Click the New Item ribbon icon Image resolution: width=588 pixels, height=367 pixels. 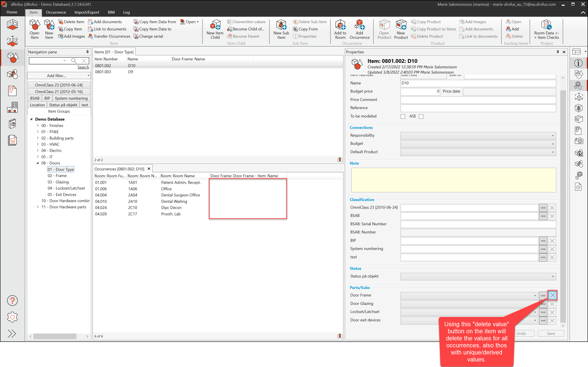click(x=49, y=29)
